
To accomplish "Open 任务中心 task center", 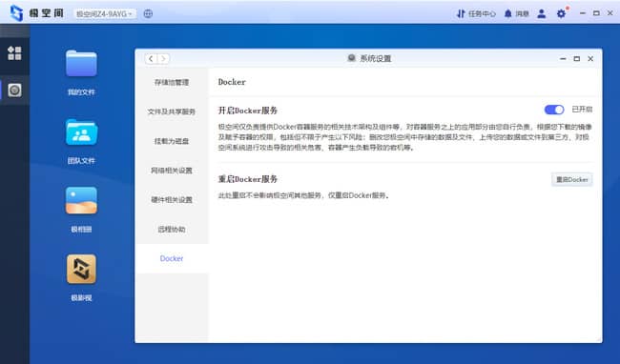I will coord(476,14).
